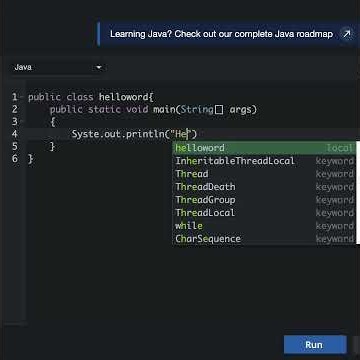Click String in main method signature
This screenshot has width=360, height=360.
197,109
